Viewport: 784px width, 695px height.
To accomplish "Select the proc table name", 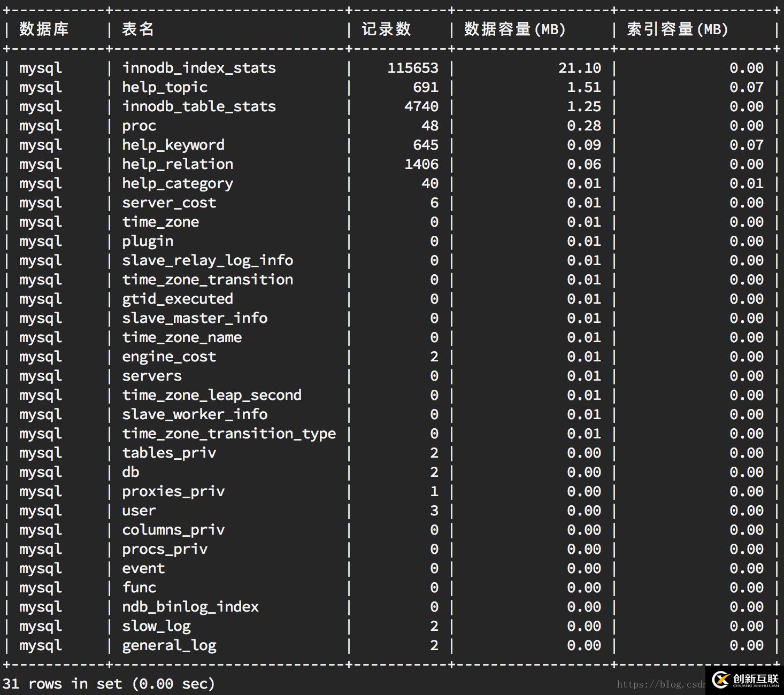I will 139,126.
